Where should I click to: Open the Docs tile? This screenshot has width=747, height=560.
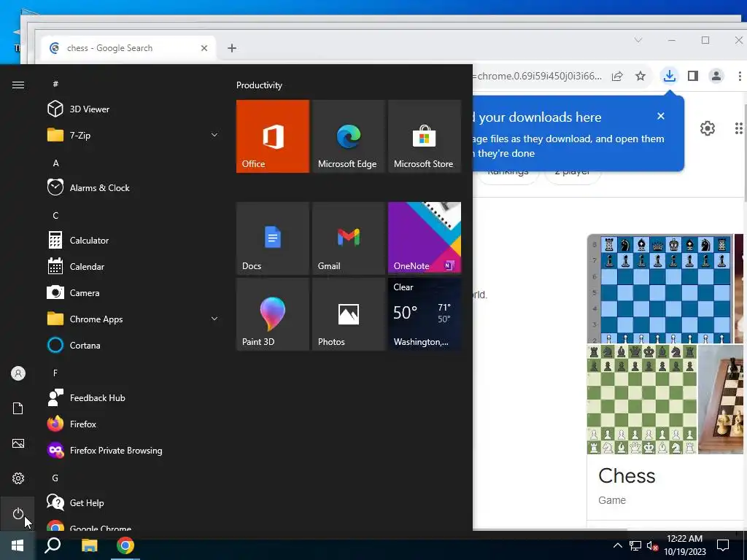coord(273,238)
